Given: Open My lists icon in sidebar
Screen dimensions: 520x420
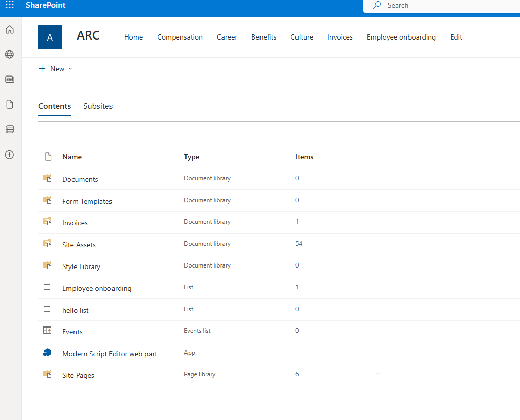Looking at the screenshot, I should pyautogui.click(x=9, y=129).
